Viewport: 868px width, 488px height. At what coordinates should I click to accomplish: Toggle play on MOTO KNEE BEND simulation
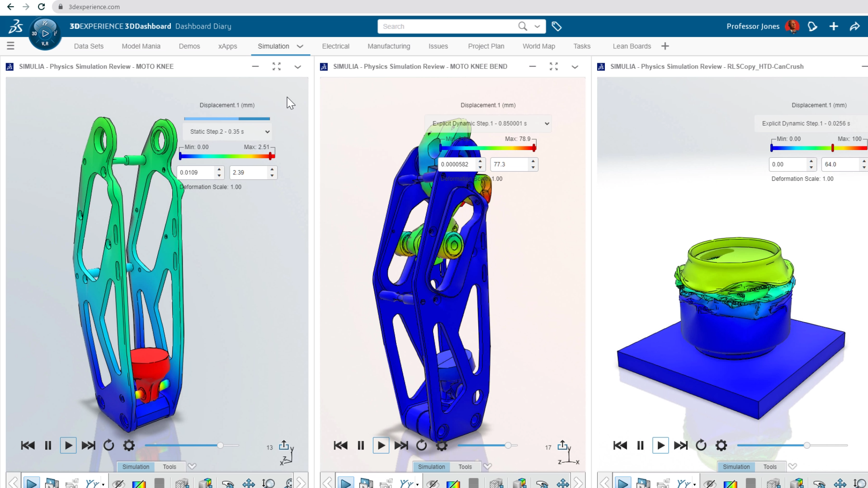coord(381,445)
